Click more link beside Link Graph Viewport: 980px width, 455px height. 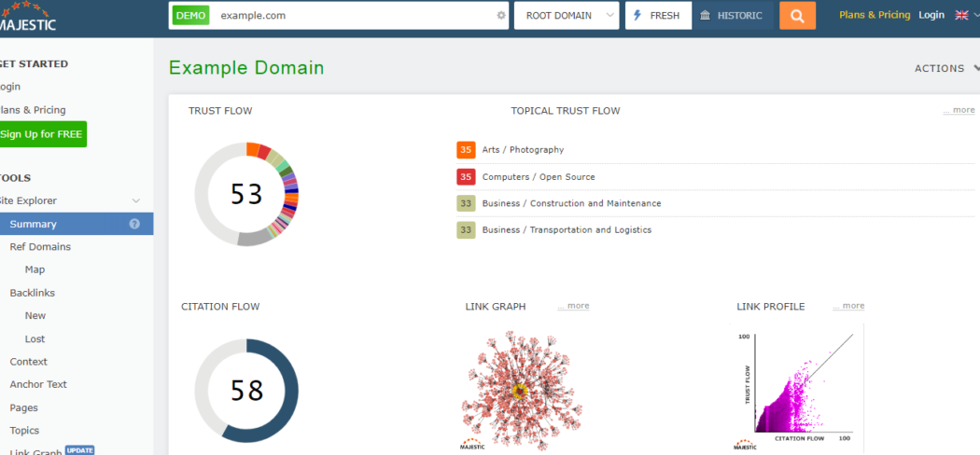[573, 306]
